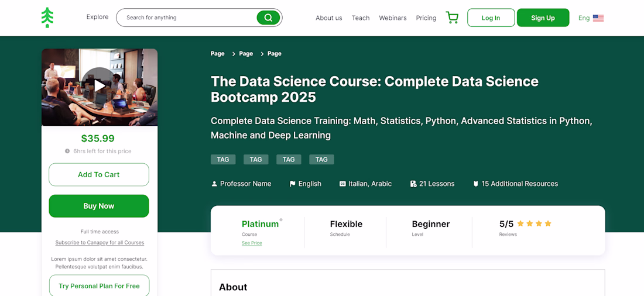Click the 21 Lessons icon
The image size is (644, 296).
coord(413,184)
